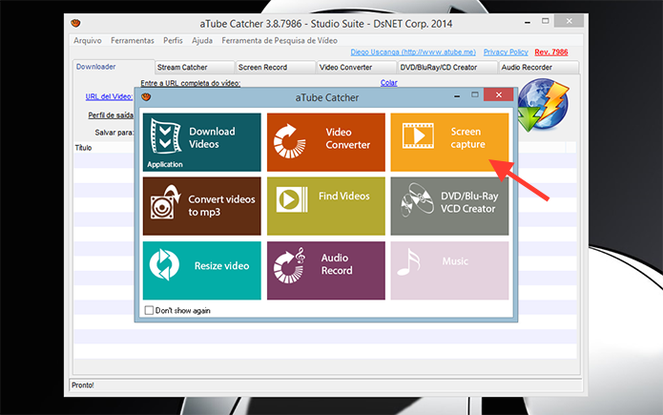Open the Diego Uscanga website link
Screen dimensions: 663x415
tap(413, 52)
